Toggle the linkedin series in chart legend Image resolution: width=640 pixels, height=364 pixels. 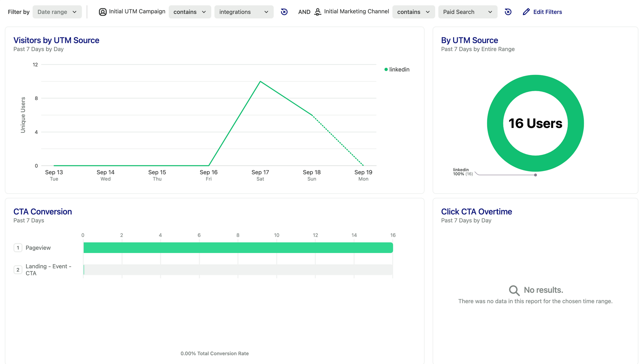[x=397, y=69]
